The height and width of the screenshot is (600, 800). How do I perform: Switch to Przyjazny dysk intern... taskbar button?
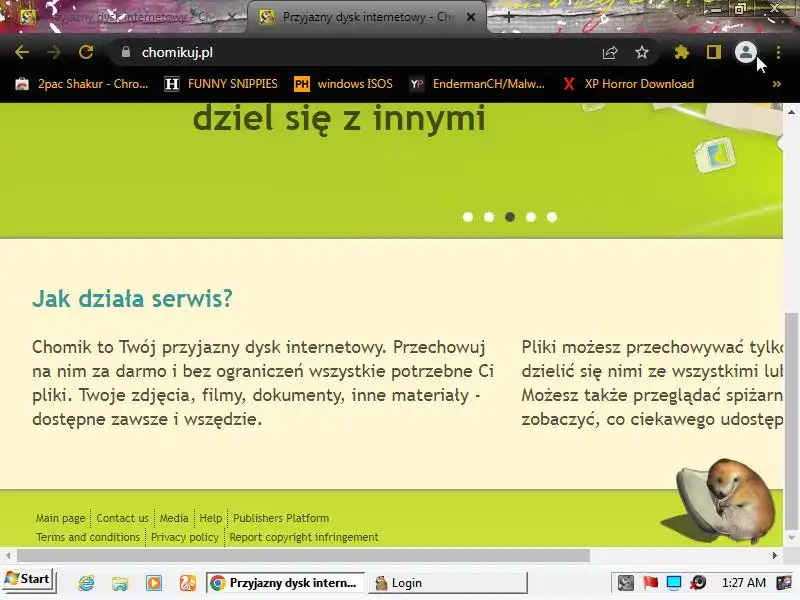285,583
